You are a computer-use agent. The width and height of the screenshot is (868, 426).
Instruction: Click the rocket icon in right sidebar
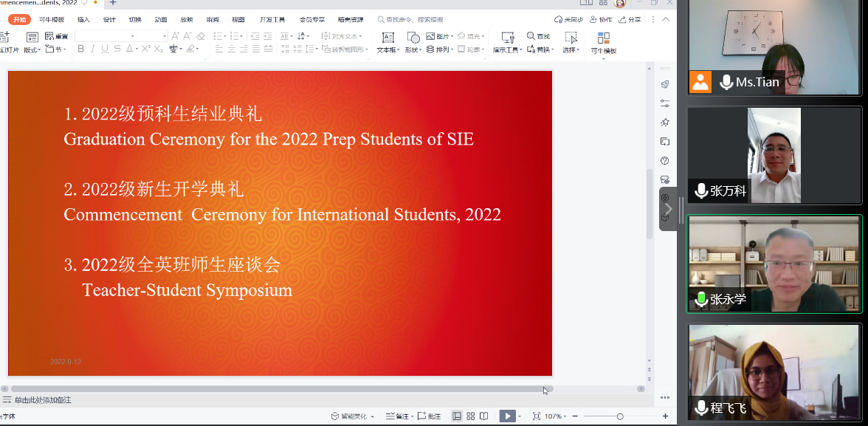(x=665, y=84)
